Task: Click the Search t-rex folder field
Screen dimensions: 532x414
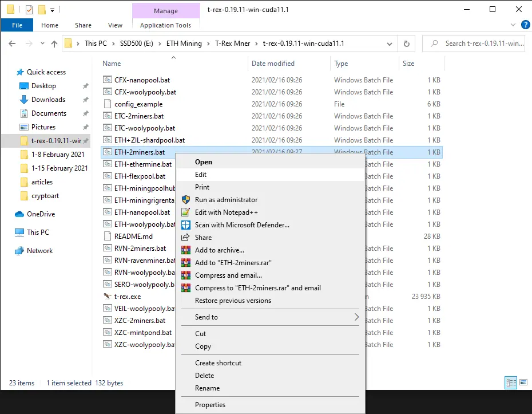Action: coord(473,44)
